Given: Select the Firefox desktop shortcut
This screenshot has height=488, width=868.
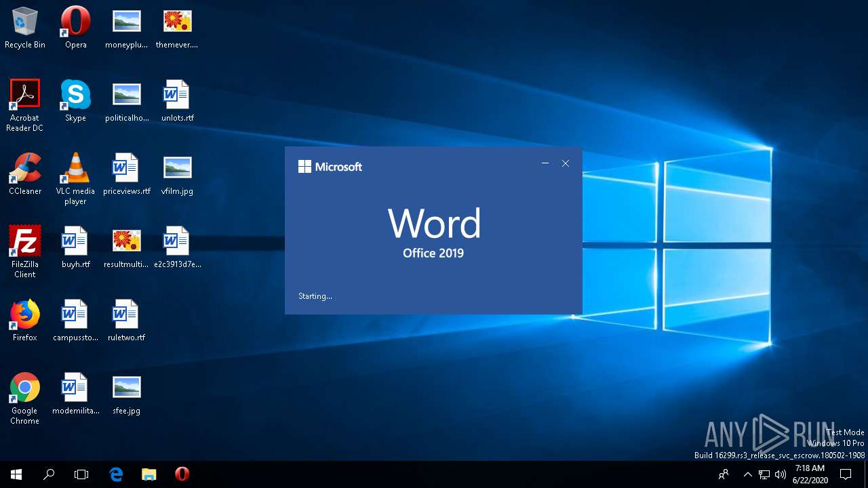Looking at the screenshot, I should pos(25,321).
